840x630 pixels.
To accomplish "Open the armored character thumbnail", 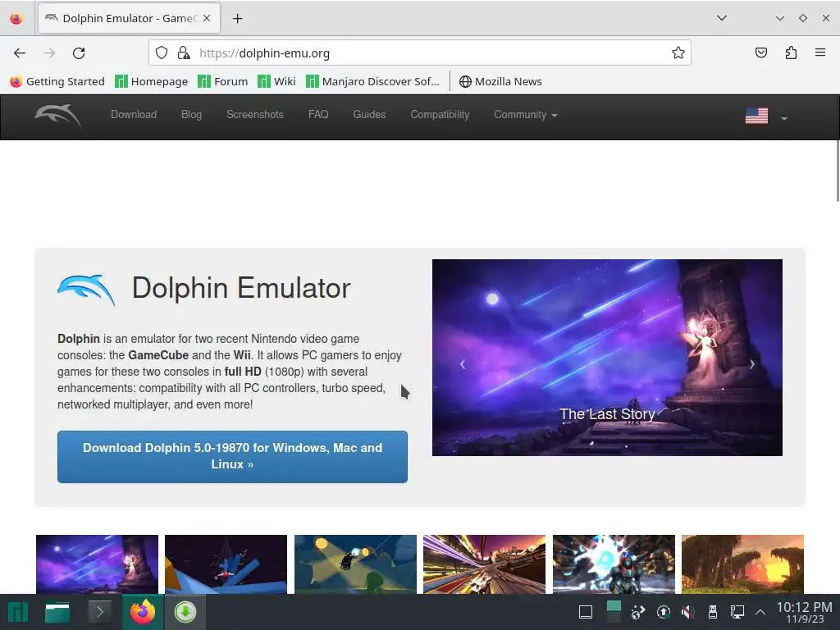I will (x=614, y=564).
